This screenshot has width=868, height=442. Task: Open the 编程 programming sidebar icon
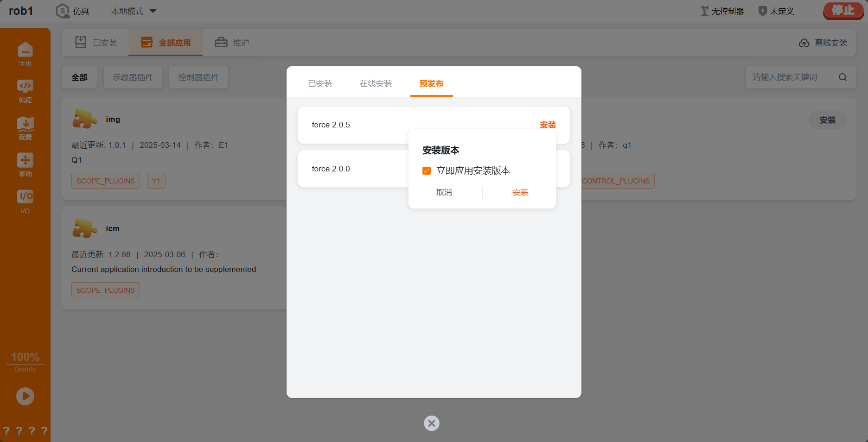point(25,86)
